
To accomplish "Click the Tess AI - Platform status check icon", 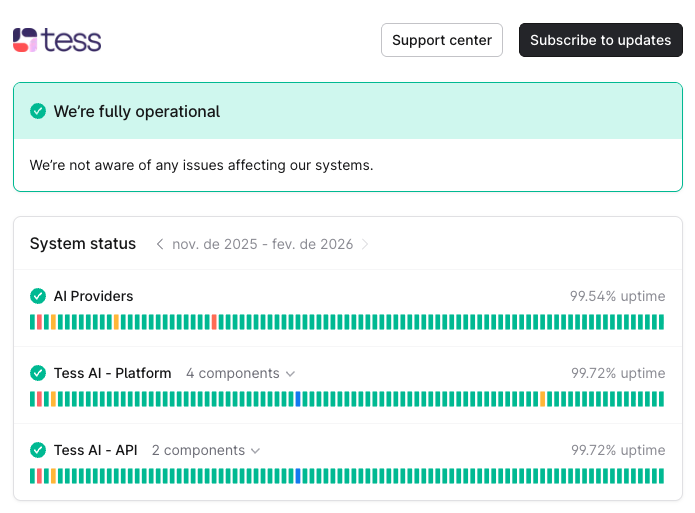I will click(38, 373).
